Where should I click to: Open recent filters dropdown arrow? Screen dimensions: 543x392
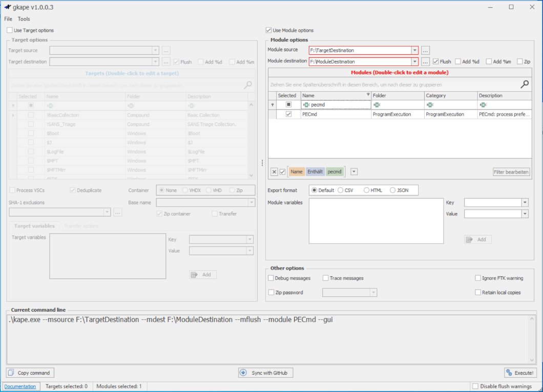point(354,171)
